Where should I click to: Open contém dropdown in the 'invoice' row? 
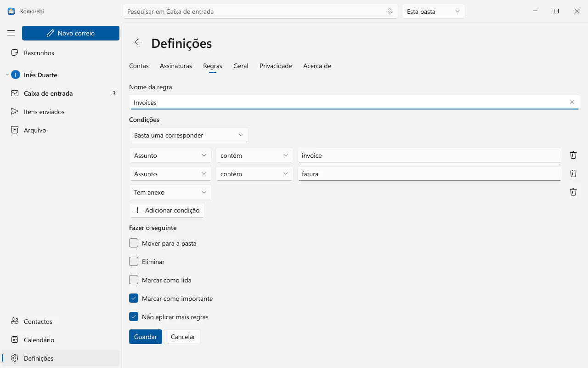(x=254, y=155)
